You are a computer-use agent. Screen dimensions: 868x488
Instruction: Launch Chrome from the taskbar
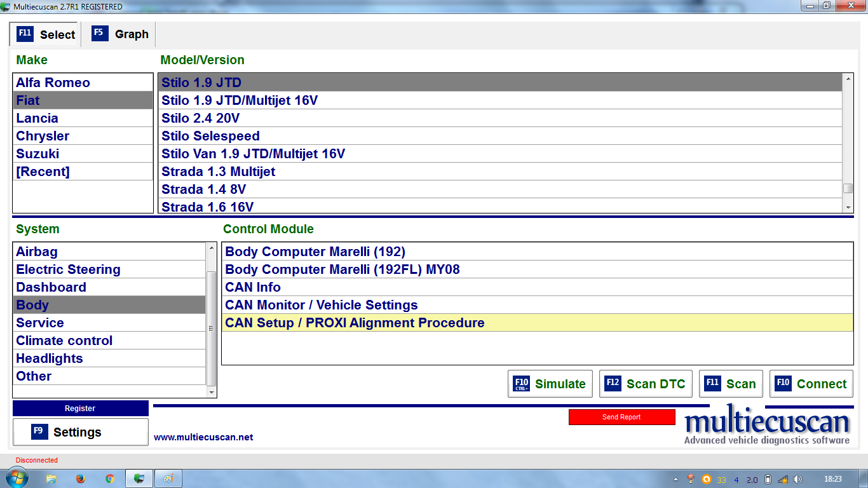pos(110,478)
